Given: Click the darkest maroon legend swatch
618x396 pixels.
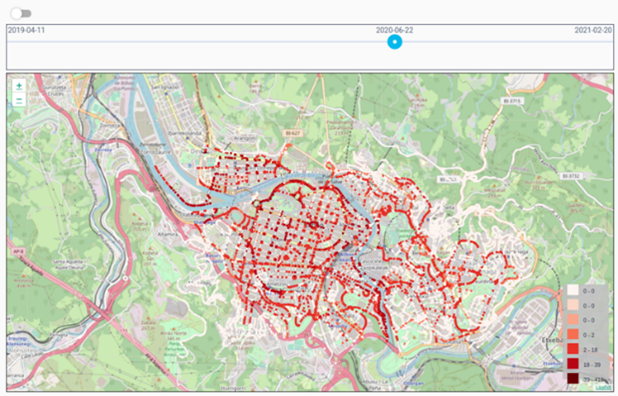Looking at the screenshot, I should point(573,379).
